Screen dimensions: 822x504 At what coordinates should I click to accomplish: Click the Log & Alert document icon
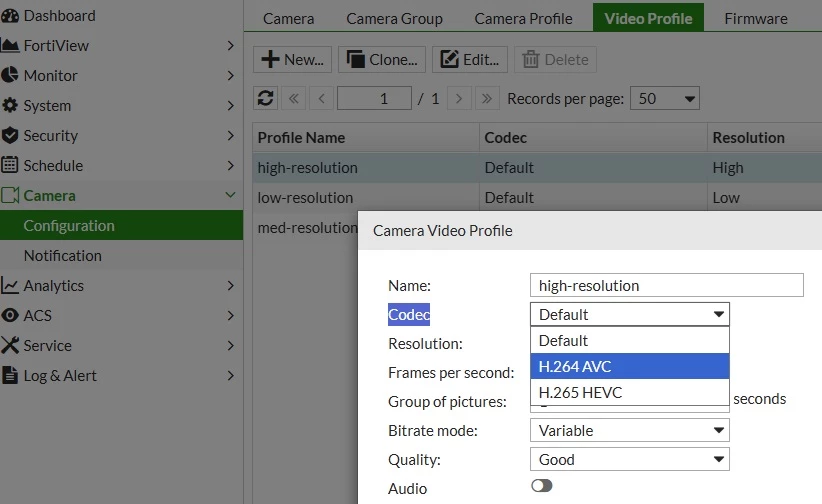pos(9,375)
